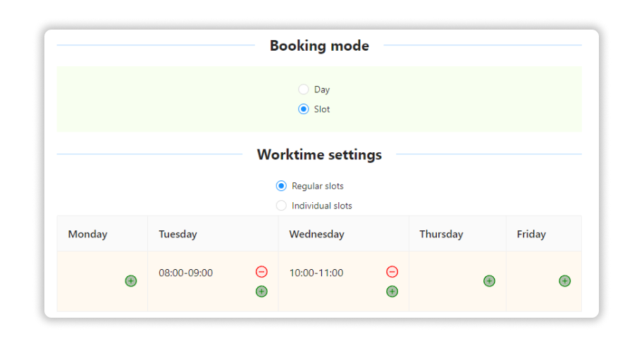Click the Thursday column header
Screen dimensions: 644x348
(457, 234)
